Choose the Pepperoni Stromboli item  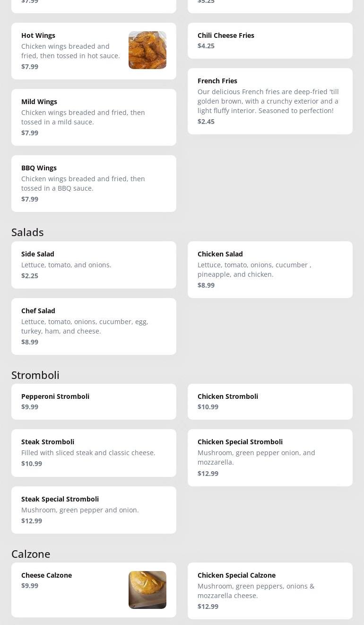[x=94, y=401]
